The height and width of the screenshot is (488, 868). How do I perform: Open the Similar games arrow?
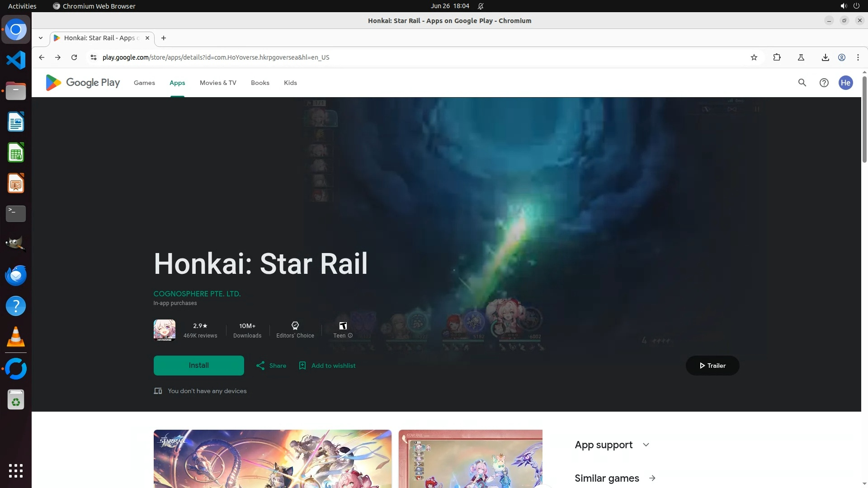[652, 478]
